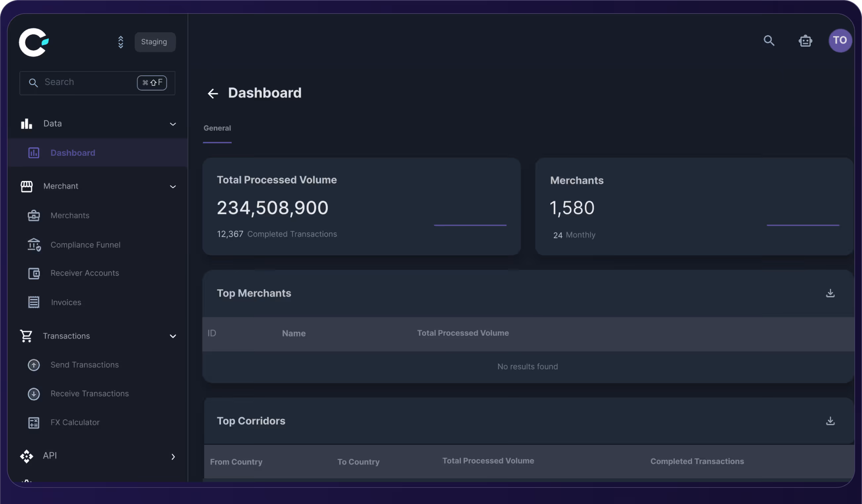Click the search keyboard shortcut badge
This screenshot has width=862, height=504.
coord(152,83)
